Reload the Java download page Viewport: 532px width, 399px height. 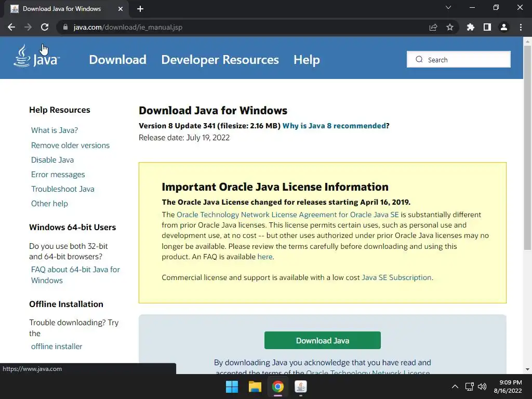[x=45, y=27]
